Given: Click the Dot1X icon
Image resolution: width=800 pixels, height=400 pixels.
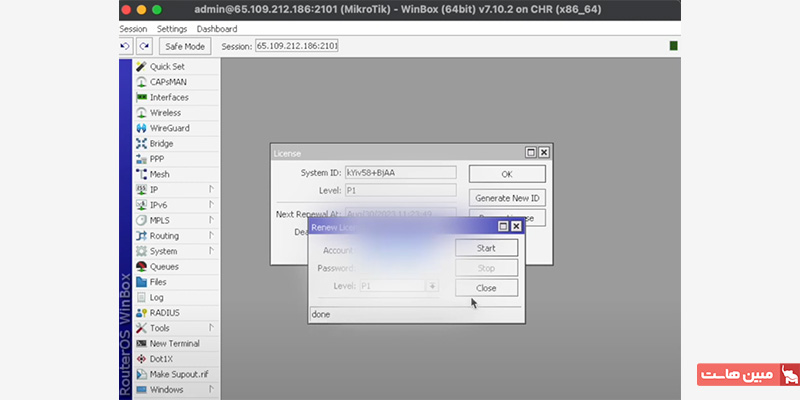Looking at the screenshot, I should click(141, 359).
